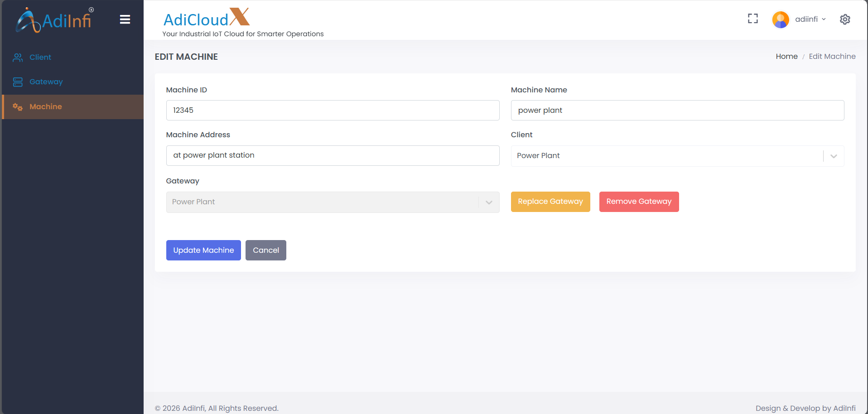Open the Gateway sidebar menu item
This screenshot has width=868, height=414.
point(46,82)
